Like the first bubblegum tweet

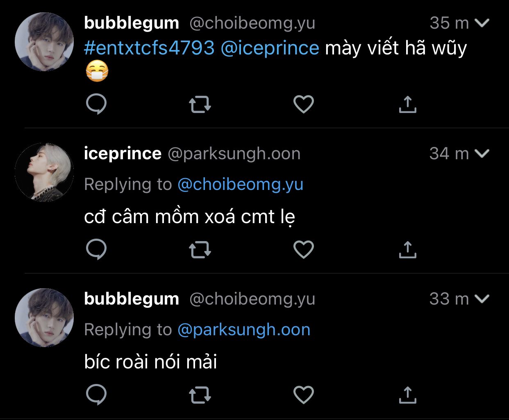(x=304, y=104)
